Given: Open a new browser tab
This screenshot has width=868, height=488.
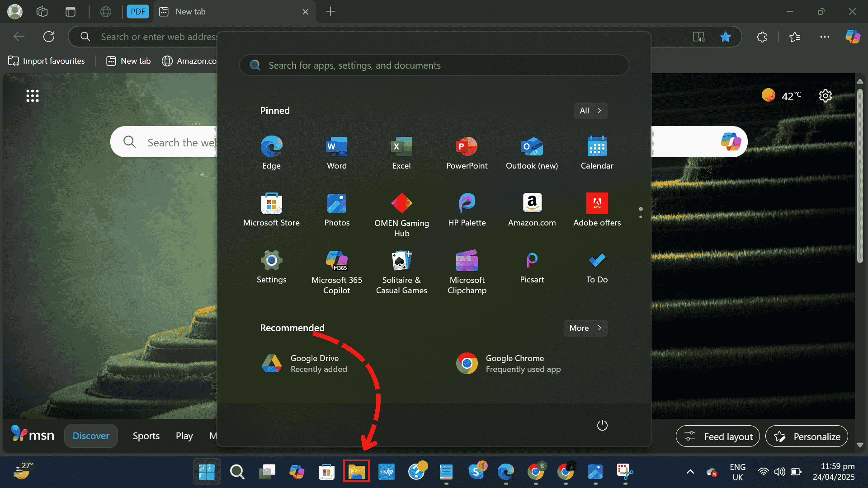Looking at the screenshot, I should coord(330,12).
